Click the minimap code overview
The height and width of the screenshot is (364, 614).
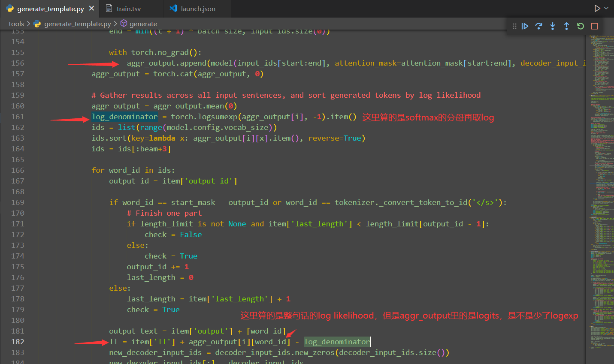click(x=600, y=193)
